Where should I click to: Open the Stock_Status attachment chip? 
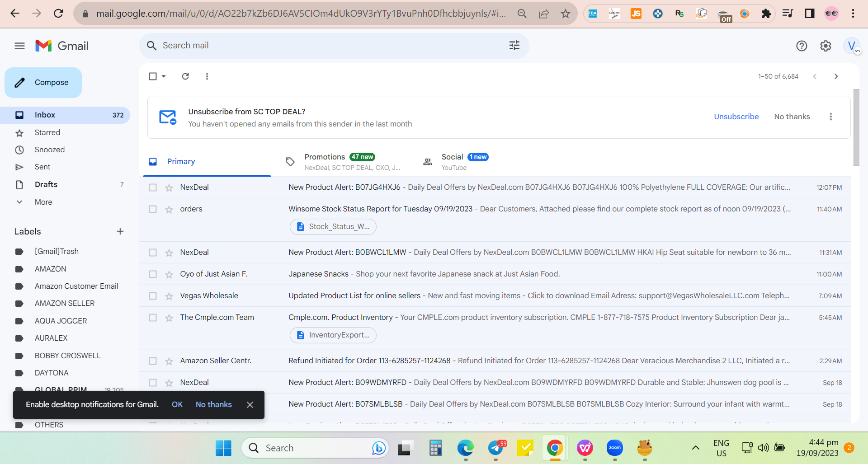pos(333,227)
